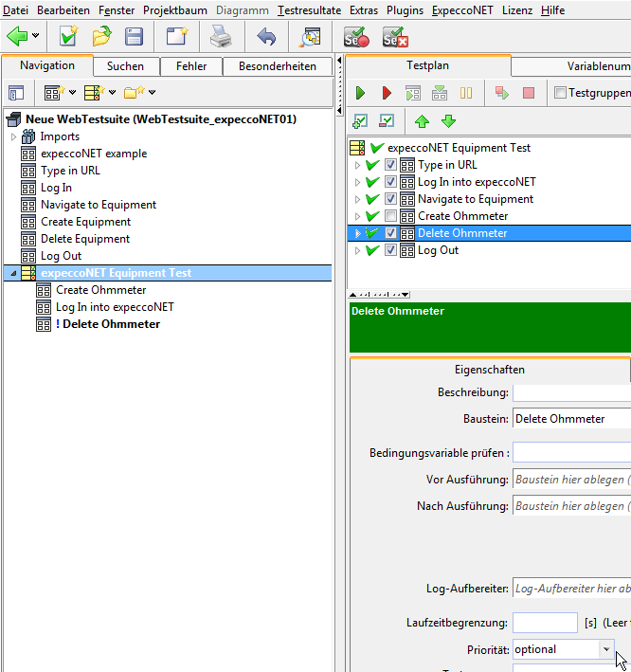Open the Testresultate menu
This screenshot has width=631, height=672.
click(310, 9)
